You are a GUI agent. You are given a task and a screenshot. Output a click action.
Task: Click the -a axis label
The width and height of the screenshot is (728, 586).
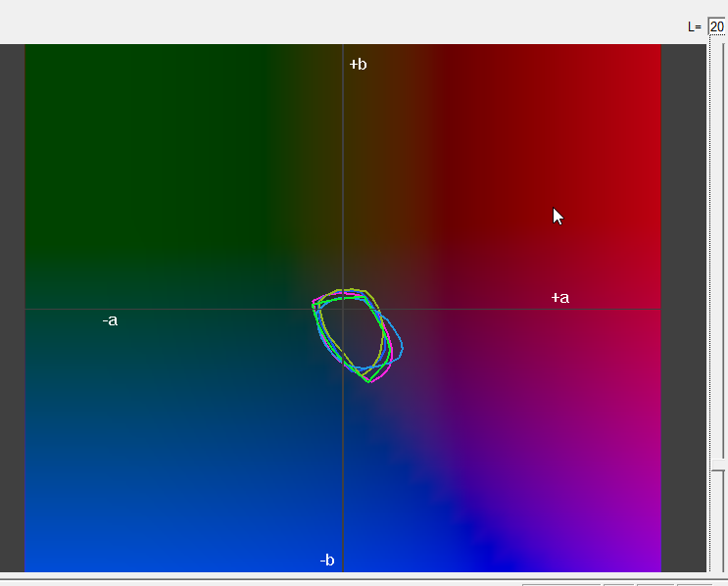pyautogui.click(x=110, y=320)
